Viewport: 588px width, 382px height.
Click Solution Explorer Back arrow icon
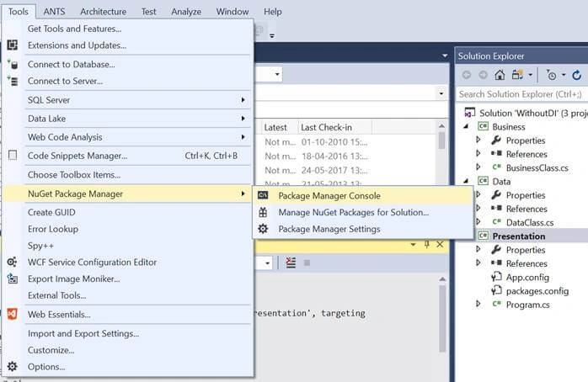467,75
